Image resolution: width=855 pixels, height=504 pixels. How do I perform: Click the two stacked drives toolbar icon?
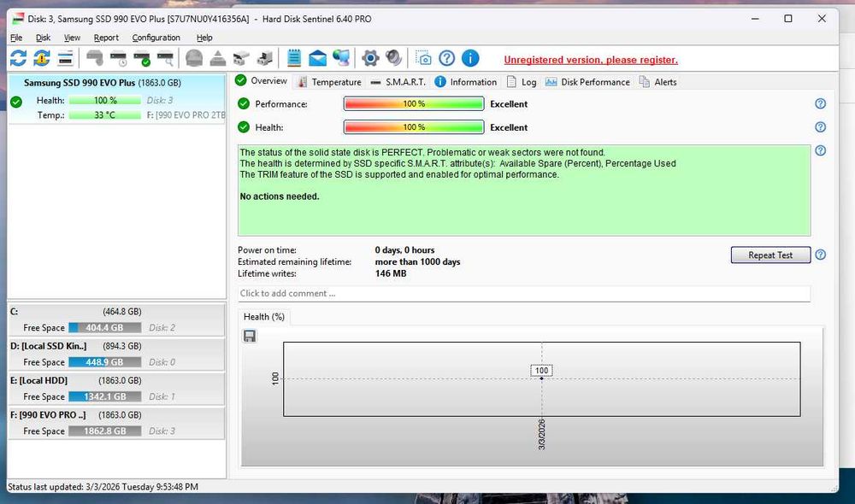pos(241,58)
